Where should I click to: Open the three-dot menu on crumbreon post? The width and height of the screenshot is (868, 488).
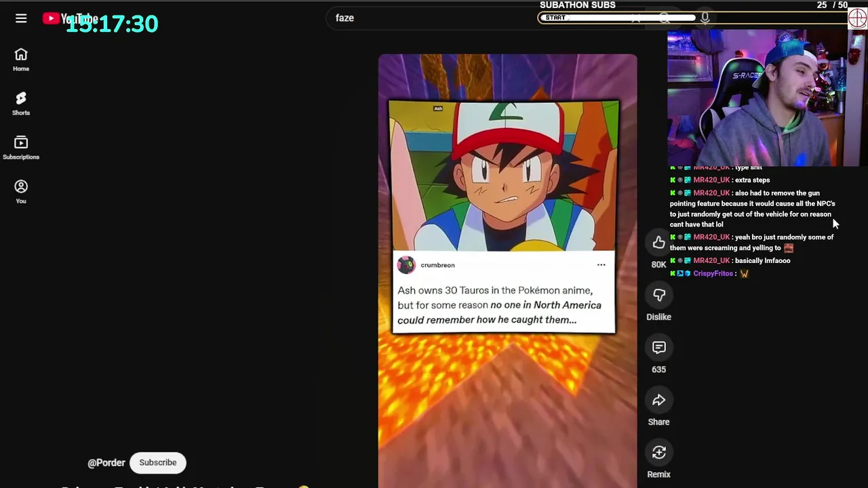click(x=601, y=265)
